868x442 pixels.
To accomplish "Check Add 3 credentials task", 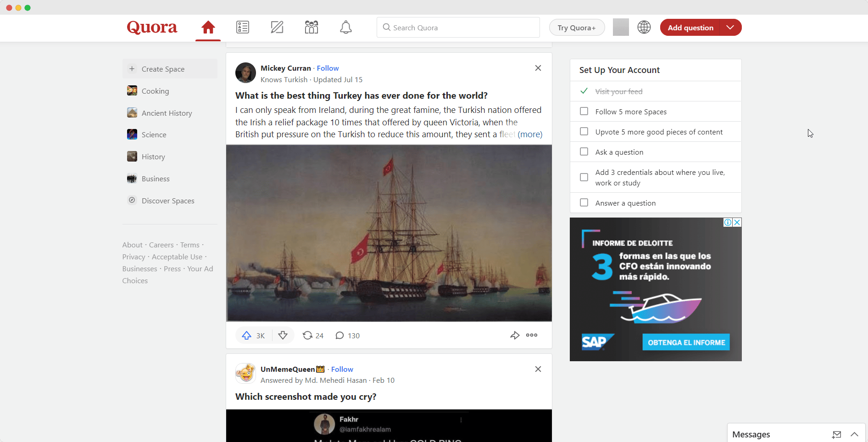I will click(x=584, y=177).
